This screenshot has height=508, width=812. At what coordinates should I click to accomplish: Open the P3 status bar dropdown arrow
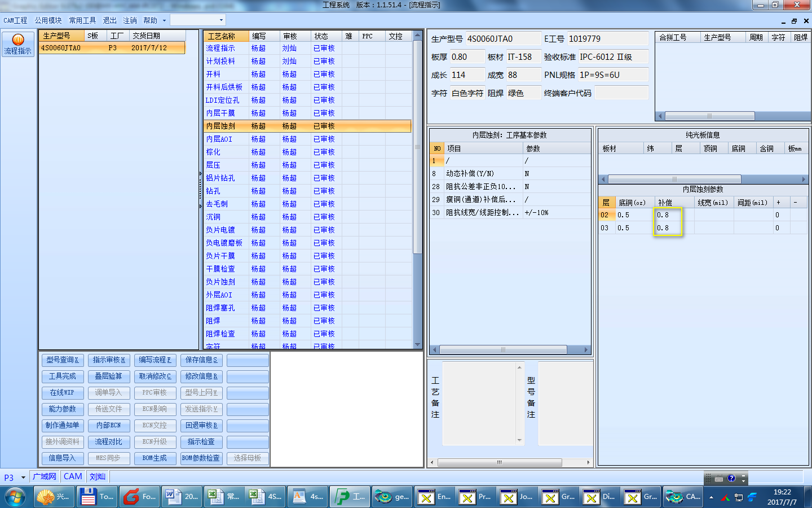pos(23,478)
